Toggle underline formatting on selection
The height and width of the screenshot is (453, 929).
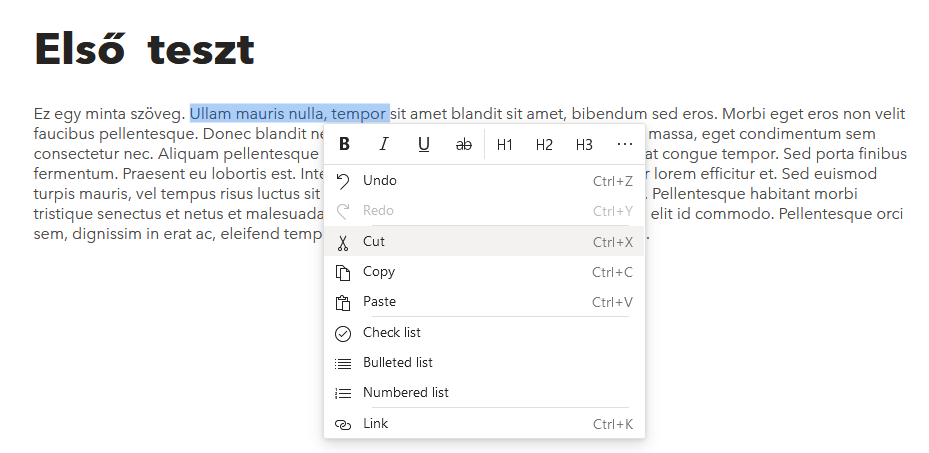coord(424,144)
